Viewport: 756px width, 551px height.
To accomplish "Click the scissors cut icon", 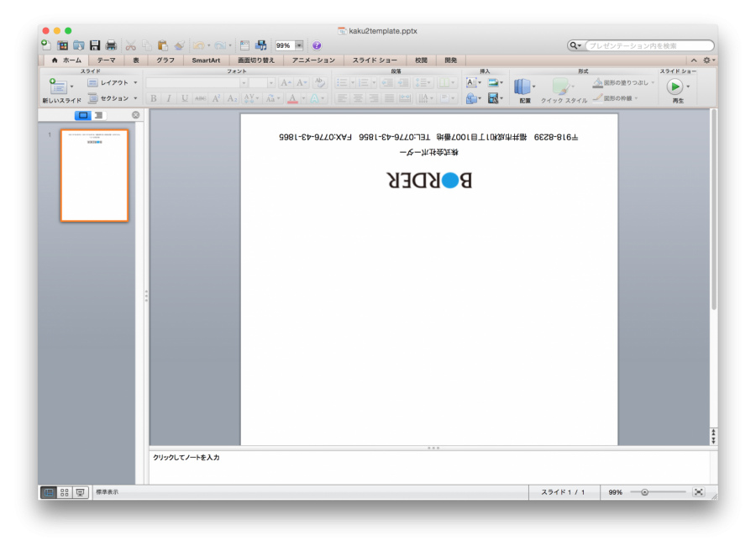I will [131, 45].
